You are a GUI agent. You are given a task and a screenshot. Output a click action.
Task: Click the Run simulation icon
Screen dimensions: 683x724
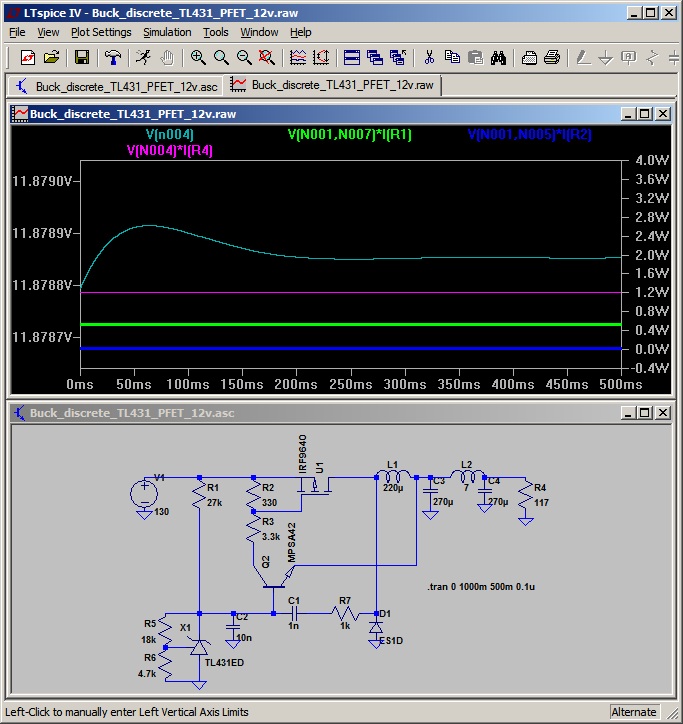point(144,57)
